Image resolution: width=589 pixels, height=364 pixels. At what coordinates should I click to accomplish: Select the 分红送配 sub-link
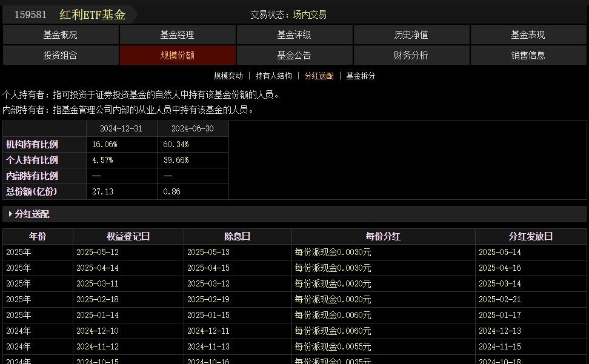click(x=319, y=76)
